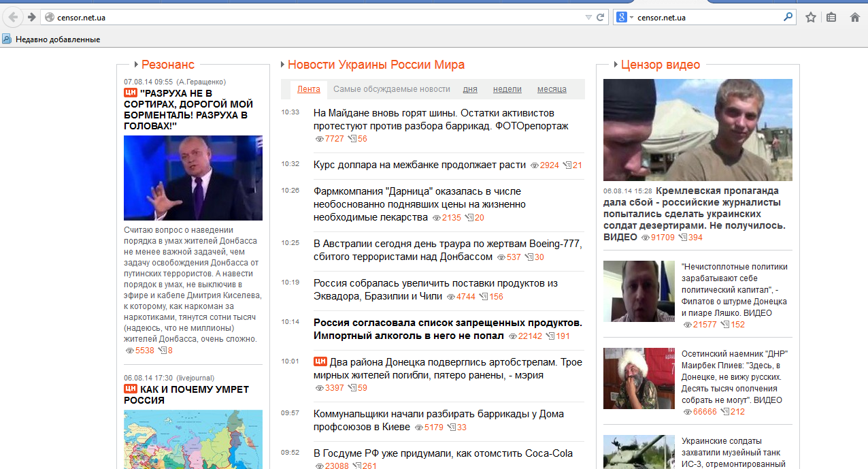Click ЦН badge on Donetsk shelling news
This screenshot has width=868, height=469.
click(x=320, y=362)
